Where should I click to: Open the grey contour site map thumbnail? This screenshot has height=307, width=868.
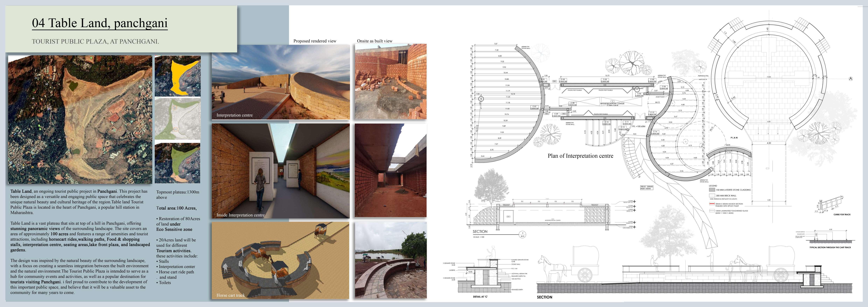178,119
